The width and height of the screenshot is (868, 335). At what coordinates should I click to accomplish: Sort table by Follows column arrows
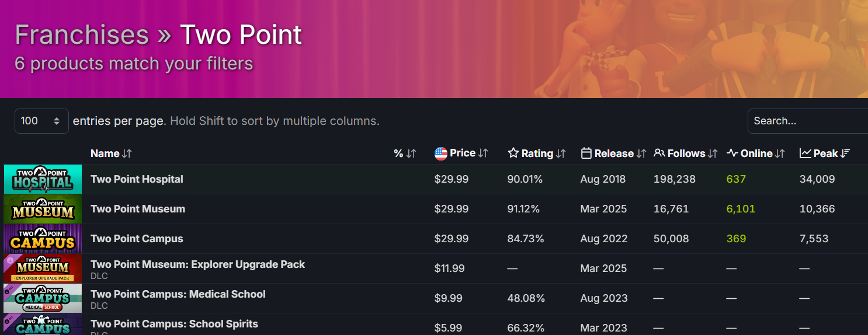pyautogui.click(x=713, y=153)
